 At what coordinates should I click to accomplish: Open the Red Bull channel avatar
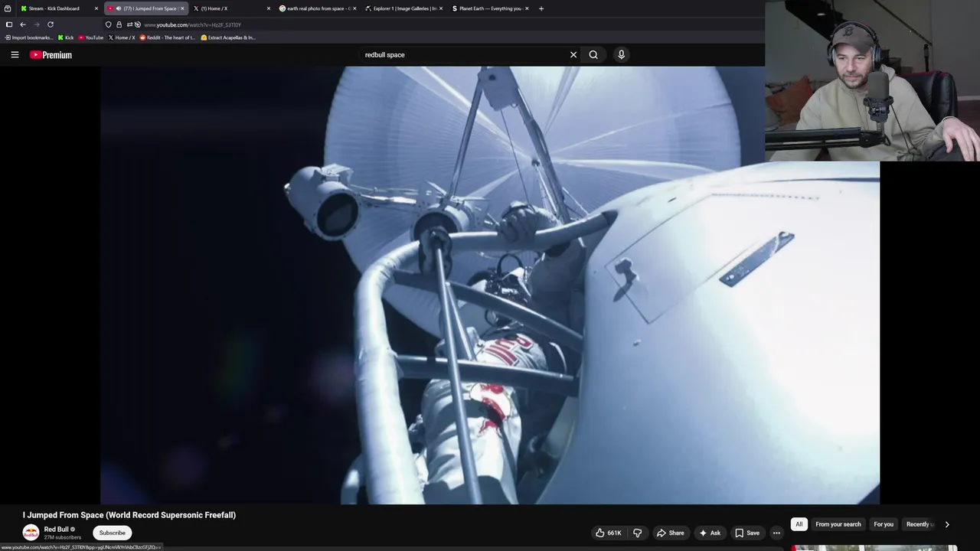[31, 533]
